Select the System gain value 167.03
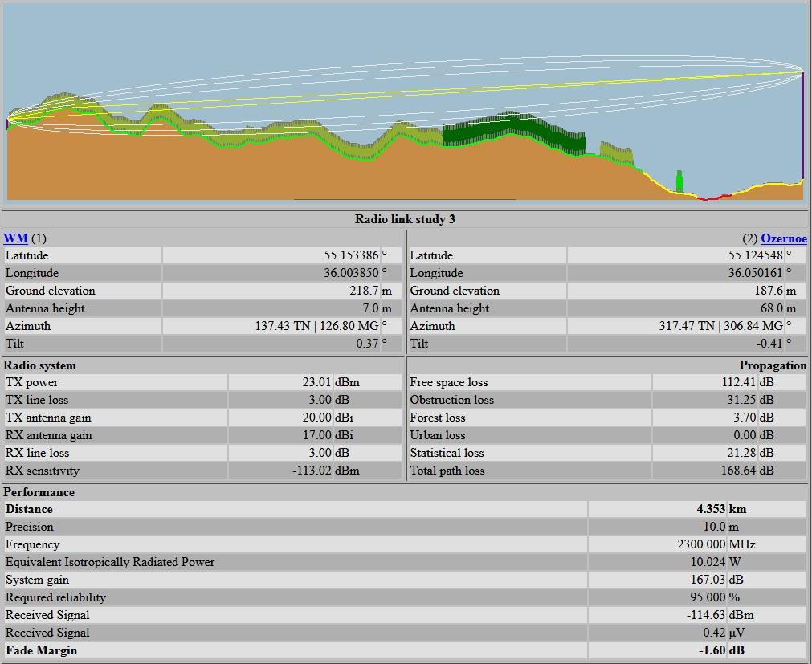Screen dimensions: 812x664 coord(708,580)
